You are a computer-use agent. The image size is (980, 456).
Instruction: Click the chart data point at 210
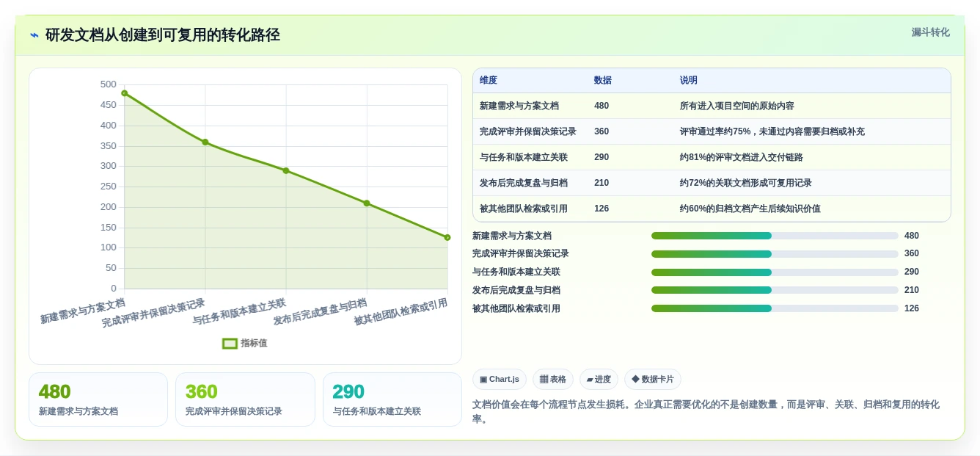(367, 203)
